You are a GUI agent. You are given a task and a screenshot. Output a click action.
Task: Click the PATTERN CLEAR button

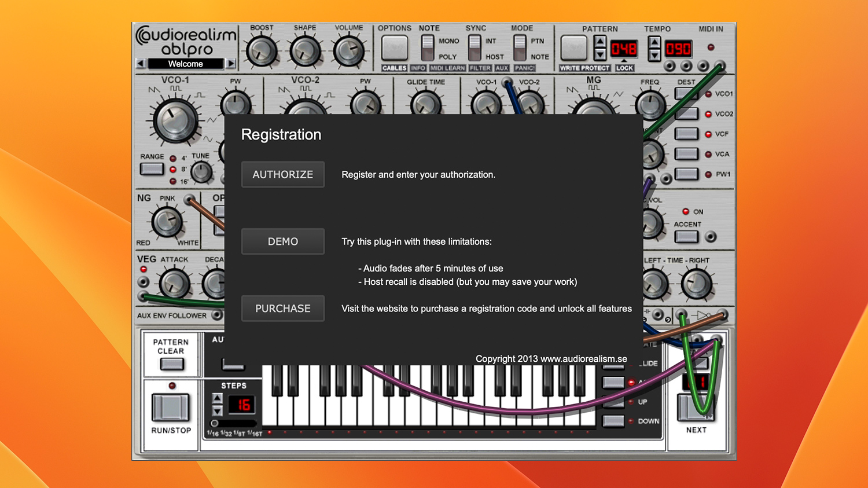[x=171, y=364]
